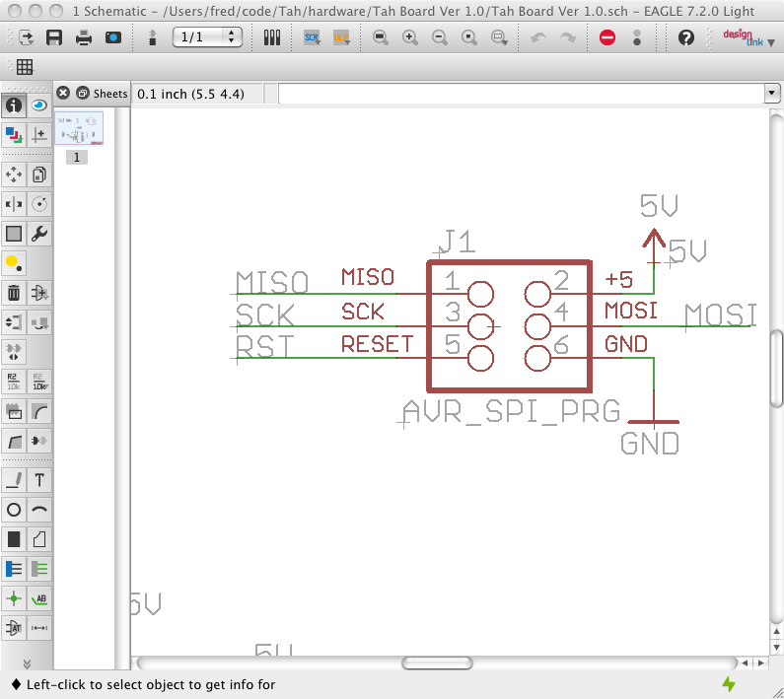Screen dimensions: 784x699
Task: Select the Junction tool with green dot
Action: point(14,598)
